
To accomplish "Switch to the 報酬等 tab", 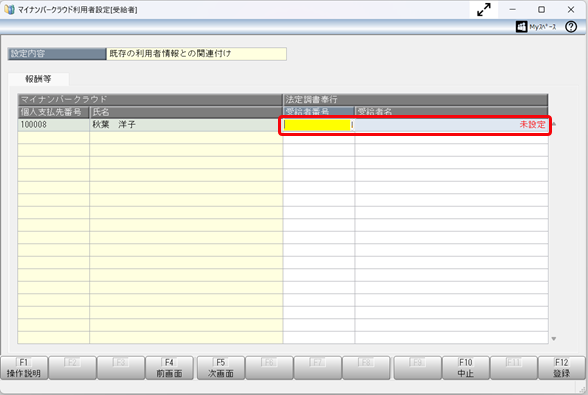I will tap(38, 79).
